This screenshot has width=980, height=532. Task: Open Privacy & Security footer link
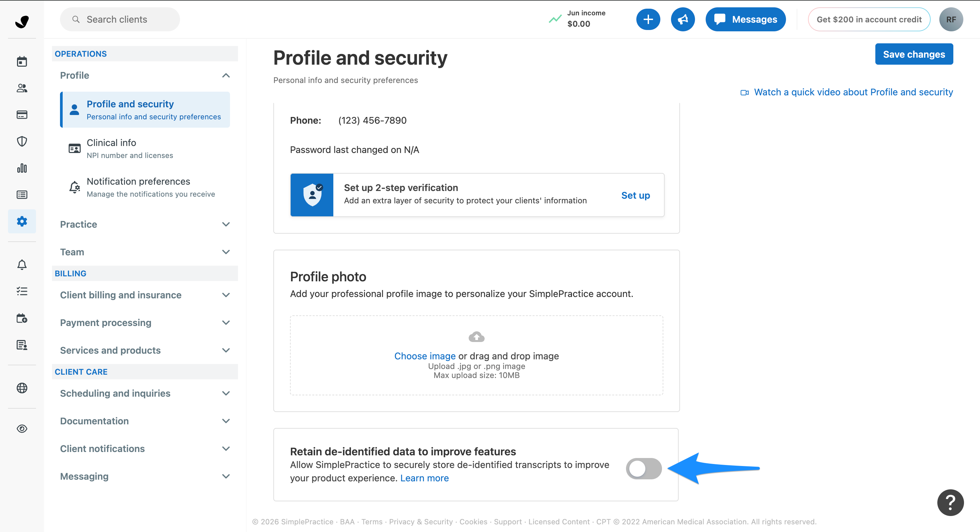pos(421,521)
